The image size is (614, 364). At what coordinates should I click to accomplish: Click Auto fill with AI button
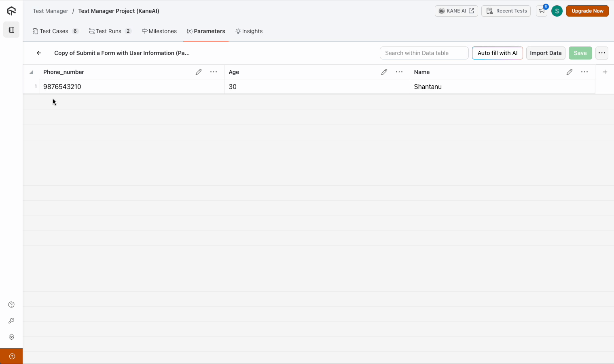pos(497,53)
